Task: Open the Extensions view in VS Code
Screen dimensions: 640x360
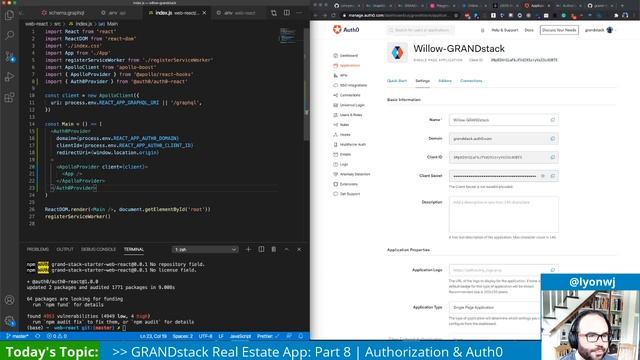Action: click(9, 97)
